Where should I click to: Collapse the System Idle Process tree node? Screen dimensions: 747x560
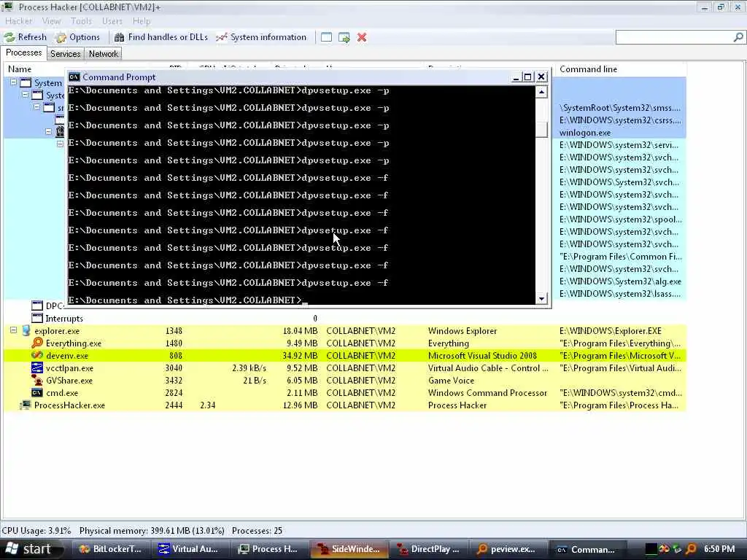click(x=14, y=82)
